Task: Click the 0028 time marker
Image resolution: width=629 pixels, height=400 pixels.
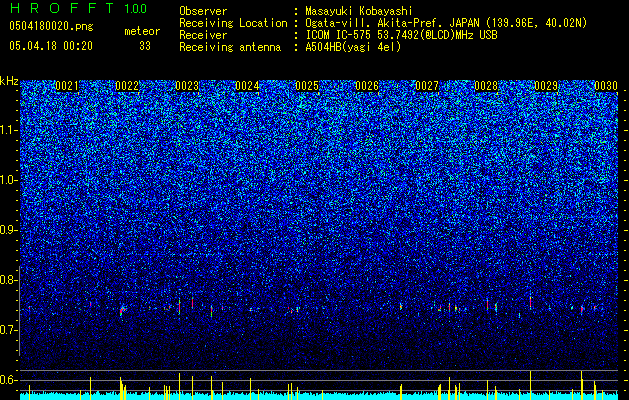Action: [486, 86]
